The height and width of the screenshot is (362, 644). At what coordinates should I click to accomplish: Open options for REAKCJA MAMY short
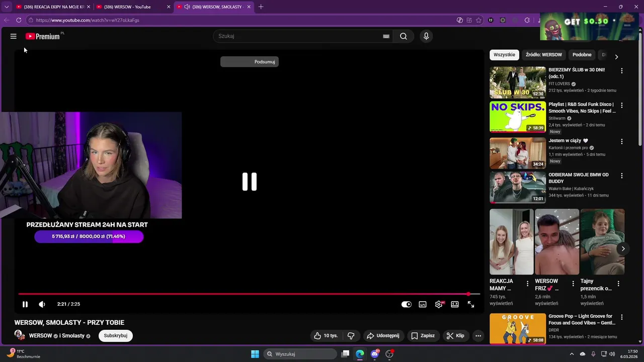tap(527, 284)
